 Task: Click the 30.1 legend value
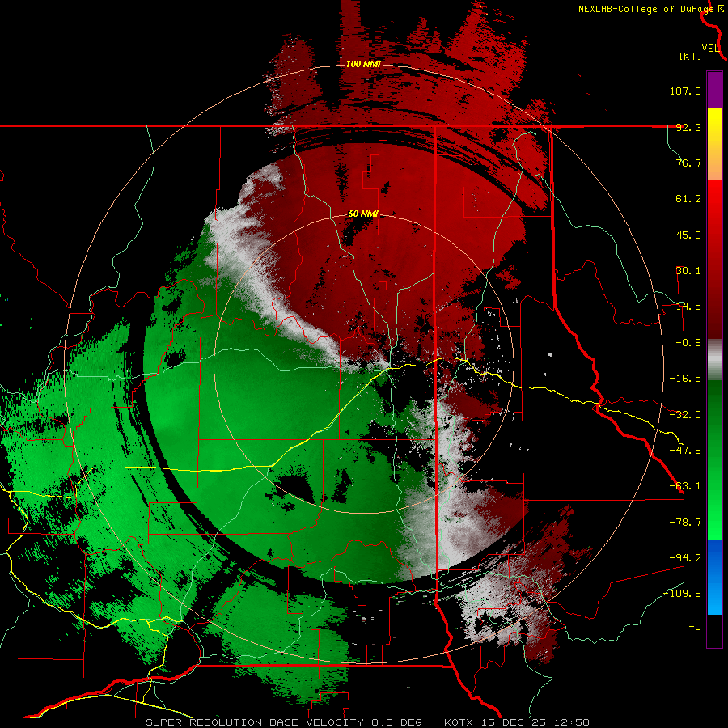[688, 271]
